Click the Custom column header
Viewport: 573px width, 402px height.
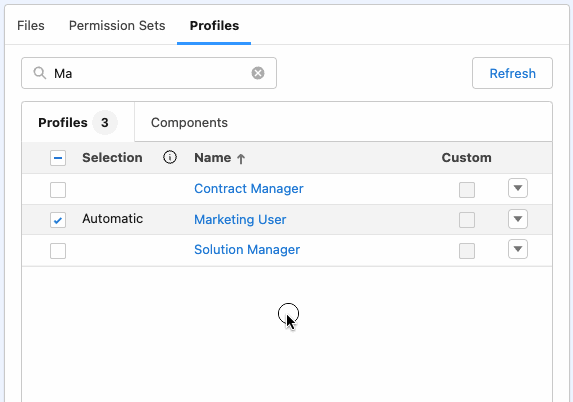pyautogui.click(x=466, y=158)
